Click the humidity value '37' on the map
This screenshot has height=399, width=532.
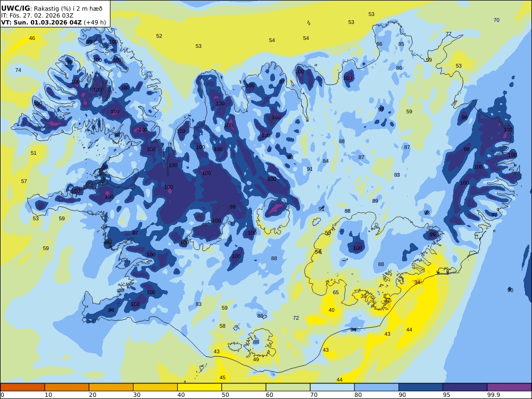pyautogui.click(x=388, y=300)
